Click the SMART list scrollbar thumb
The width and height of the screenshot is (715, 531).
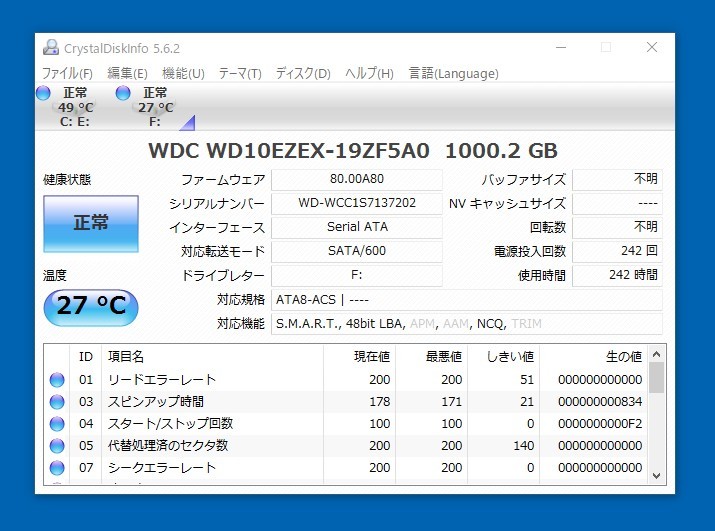[656, 377]
